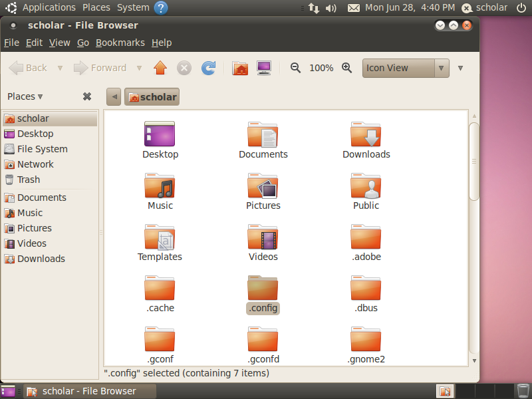
Task: Click the blue Help icon in top panel
Action: point(161,8)
